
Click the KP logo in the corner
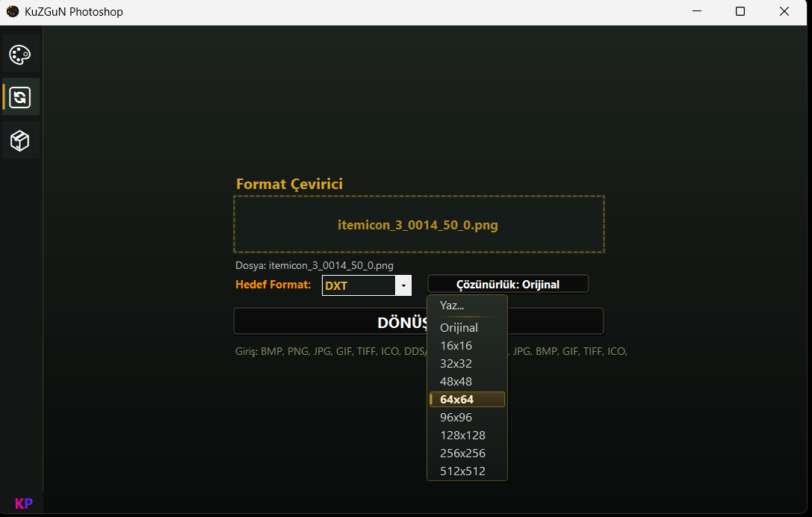(23, 503)
